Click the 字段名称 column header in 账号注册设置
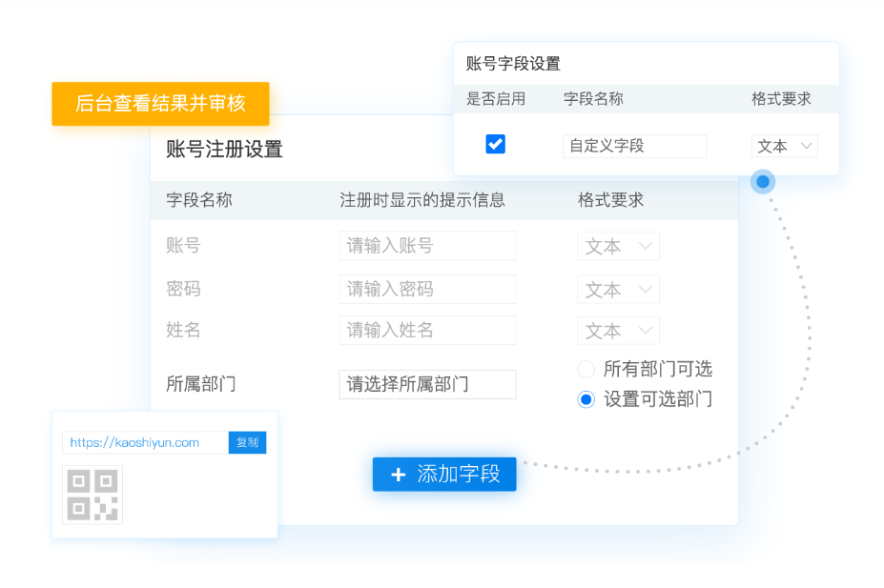 [199, 200]
